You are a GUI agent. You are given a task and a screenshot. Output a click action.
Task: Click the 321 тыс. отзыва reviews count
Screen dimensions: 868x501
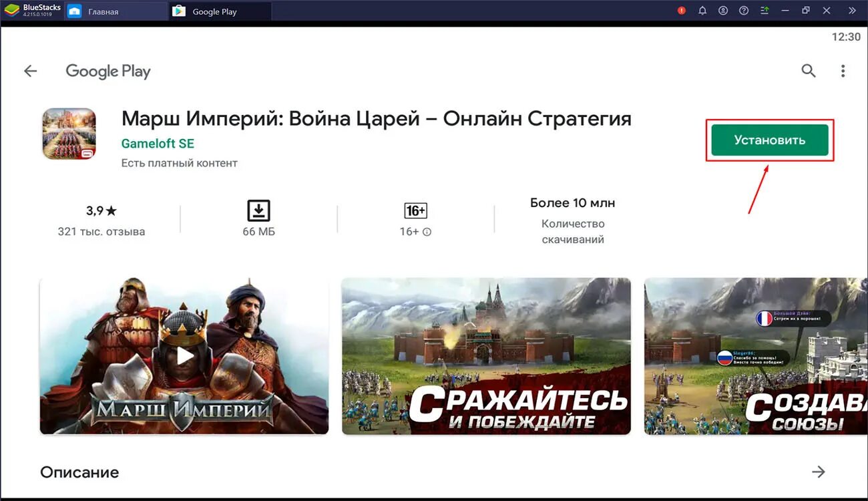point(101,232)
